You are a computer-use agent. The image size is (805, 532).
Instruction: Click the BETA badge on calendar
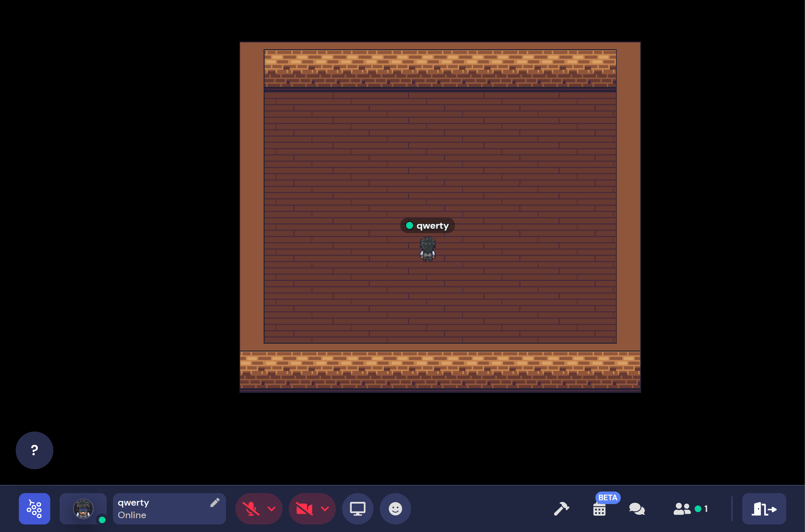pos(607,497)
